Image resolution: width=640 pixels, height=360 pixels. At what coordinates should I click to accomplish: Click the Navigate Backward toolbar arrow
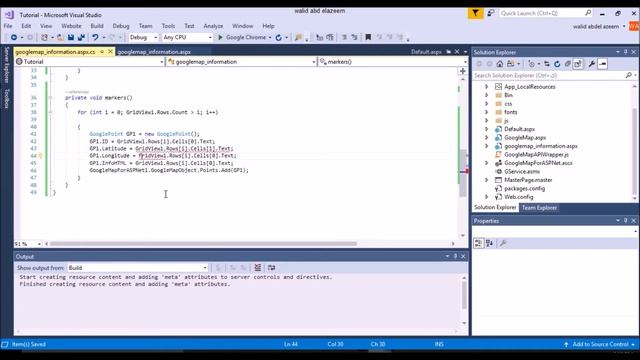13,38
